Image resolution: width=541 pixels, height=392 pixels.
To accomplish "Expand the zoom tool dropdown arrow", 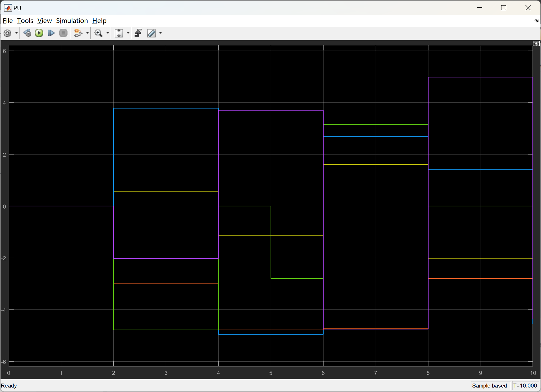I will tap(108, 33).
